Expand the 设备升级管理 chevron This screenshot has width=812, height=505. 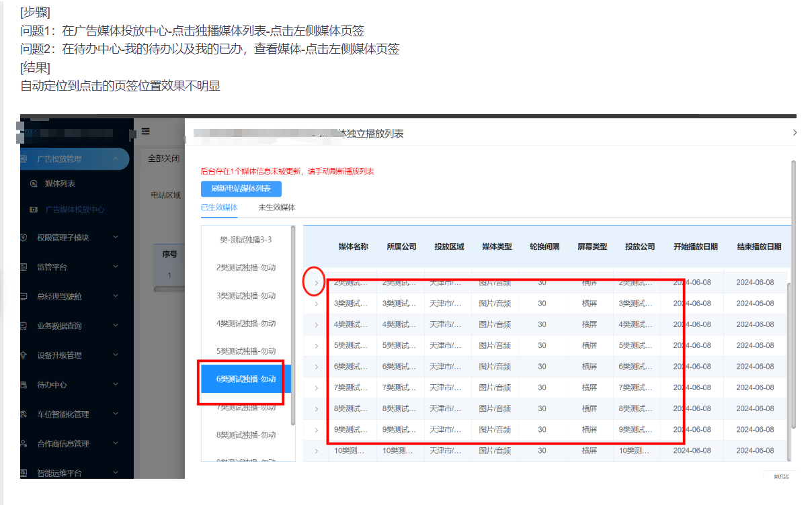pos(116,355)
